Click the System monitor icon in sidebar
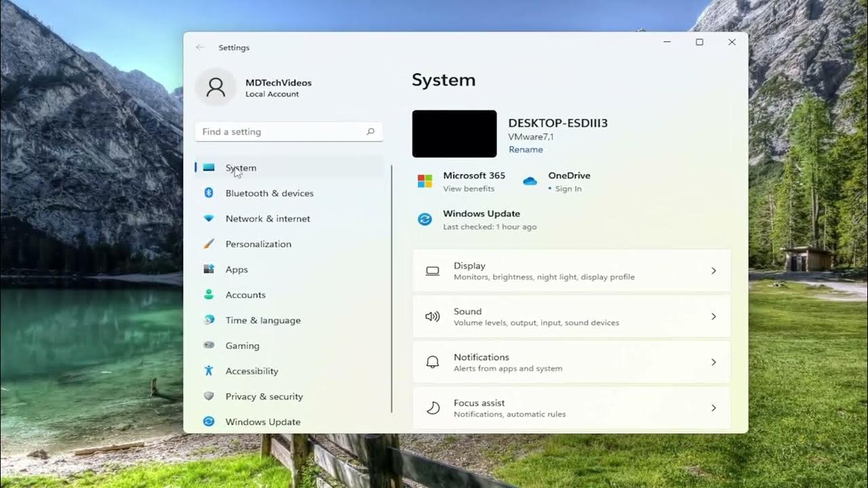 [209, 167]
